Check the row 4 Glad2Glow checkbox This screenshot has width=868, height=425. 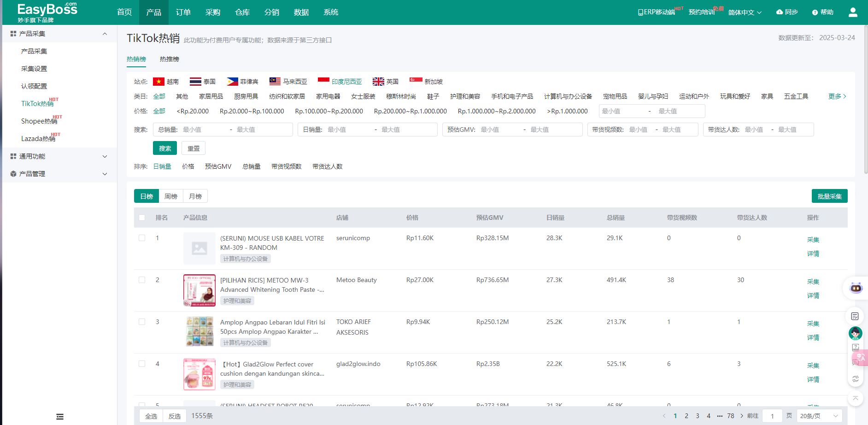[142, 364]
